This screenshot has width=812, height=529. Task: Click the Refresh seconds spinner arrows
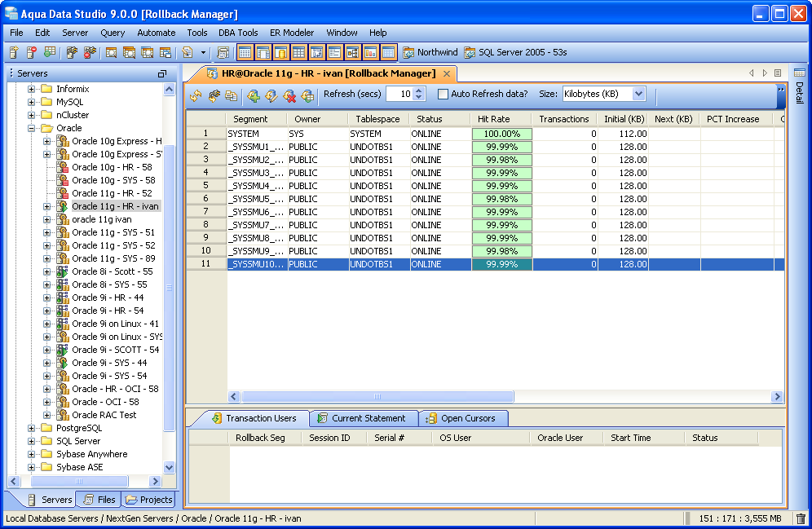click(x=420, y=94)
